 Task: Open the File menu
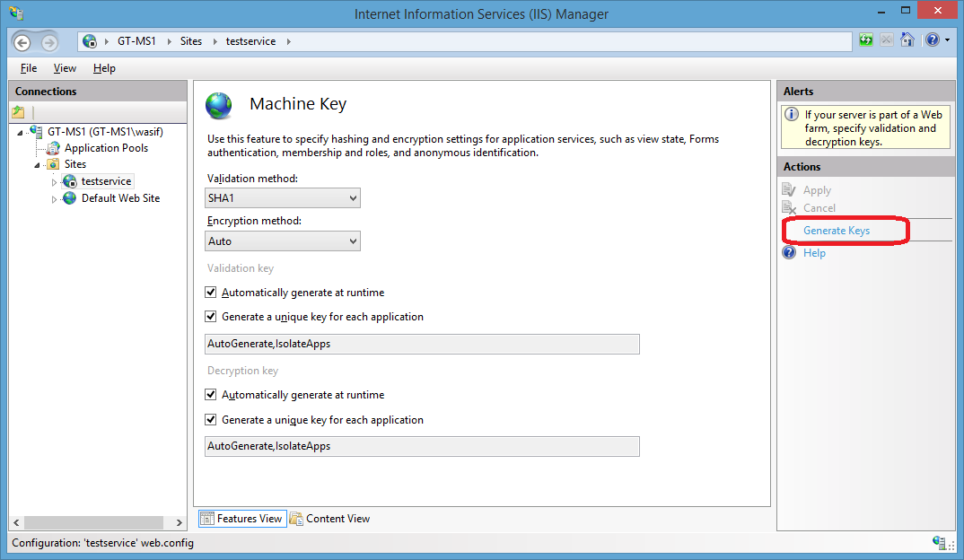tap(29, 68)
